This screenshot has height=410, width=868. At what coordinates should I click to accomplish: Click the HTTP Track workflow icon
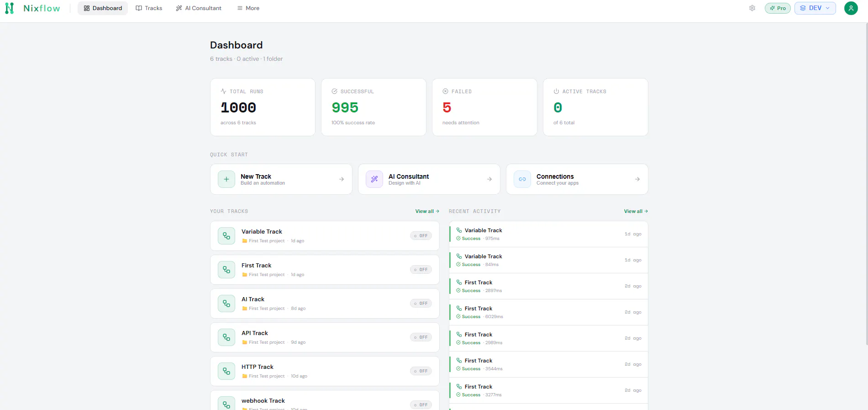(226, 371)
